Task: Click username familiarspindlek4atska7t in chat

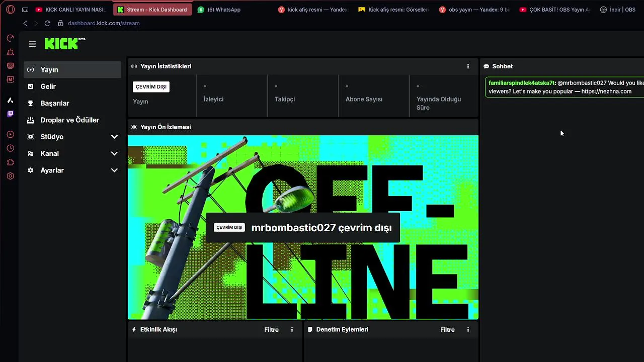Action: coord(522,83)
